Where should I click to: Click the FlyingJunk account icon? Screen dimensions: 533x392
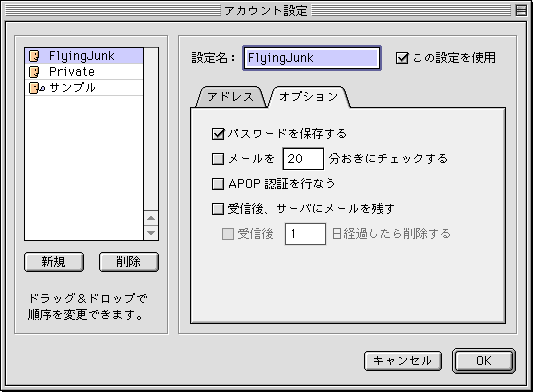point(34,56)
